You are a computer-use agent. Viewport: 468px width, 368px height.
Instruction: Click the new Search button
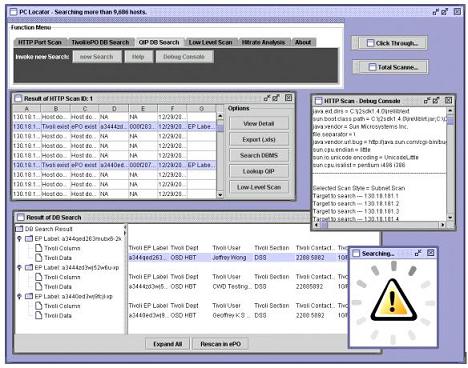tap(97, 57)
